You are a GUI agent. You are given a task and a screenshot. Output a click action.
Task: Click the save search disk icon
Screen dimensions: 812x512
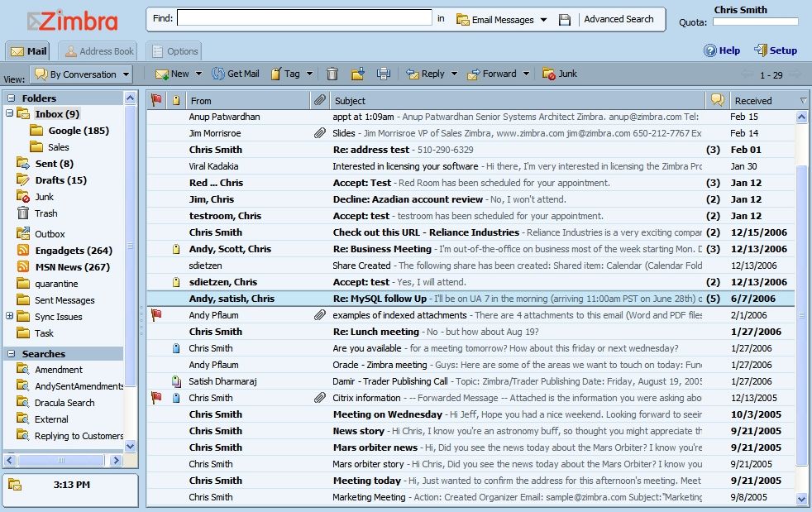coord(565,20)
